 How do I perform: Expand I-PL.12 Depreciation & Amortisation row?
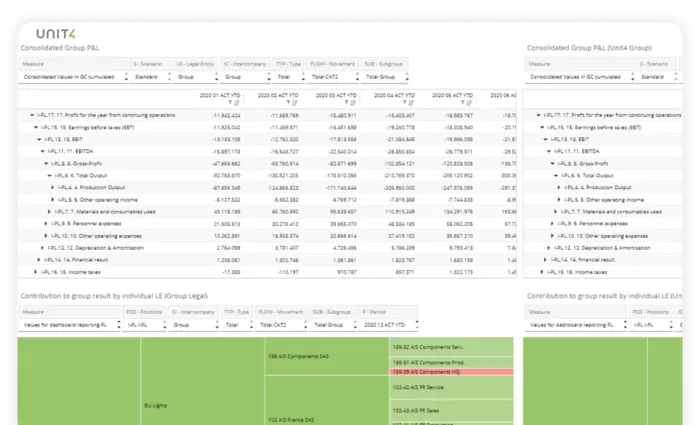(43, 248)
